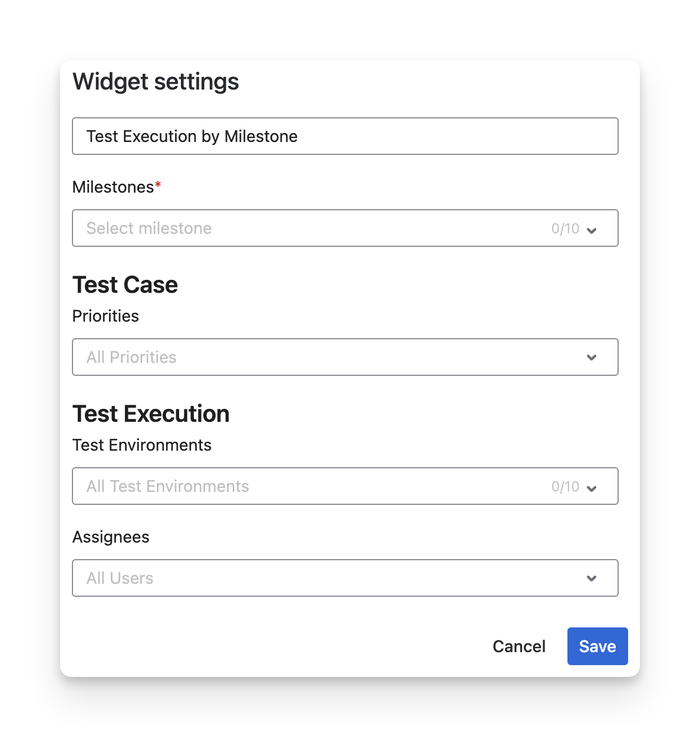Click the Priorities dropdown chevron arrow
Image resolution: width=700 pixels, height=737 pixels.
click(592, 358)
